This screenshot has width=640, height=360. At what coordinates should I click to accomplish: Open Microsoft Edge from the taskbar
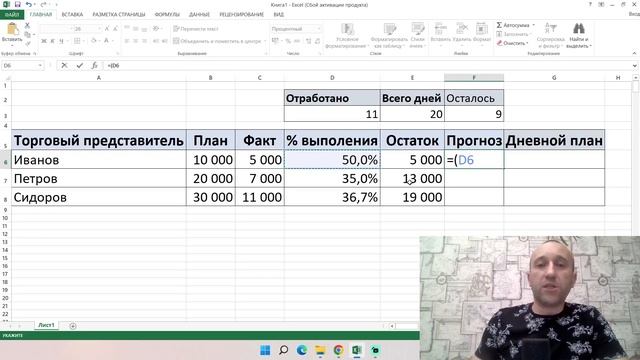click(x=302, y=350)
